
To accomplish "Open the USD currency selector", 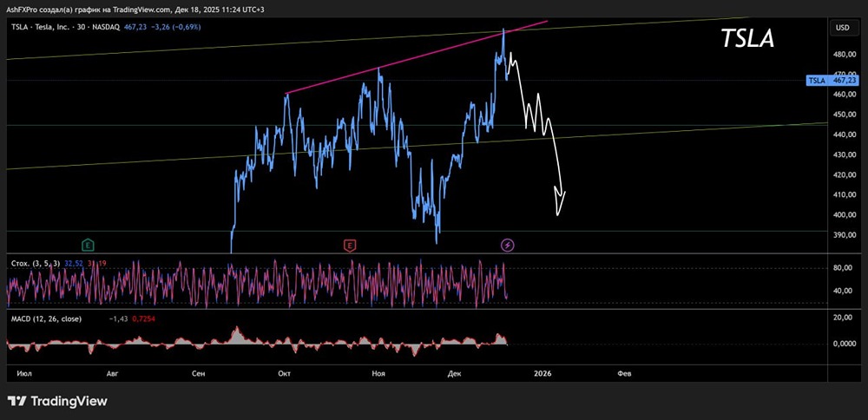I will (843, 27).
